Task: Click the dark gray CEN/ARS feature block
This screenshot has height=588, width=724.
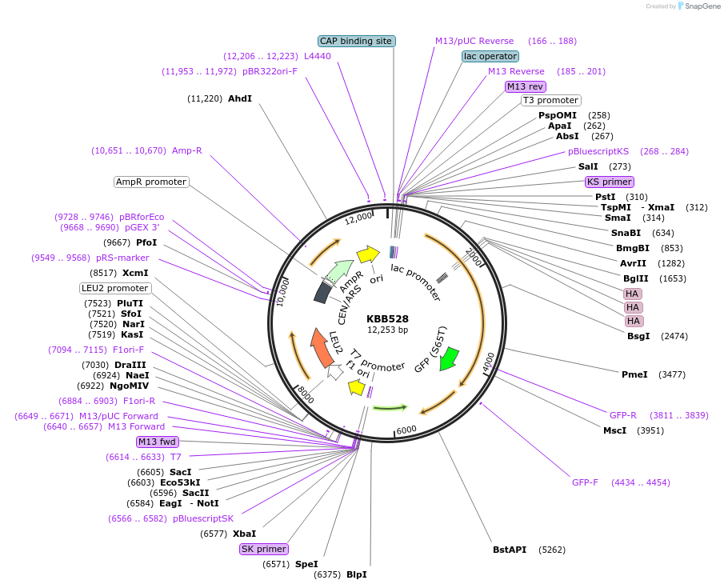Action: [322, 290]
